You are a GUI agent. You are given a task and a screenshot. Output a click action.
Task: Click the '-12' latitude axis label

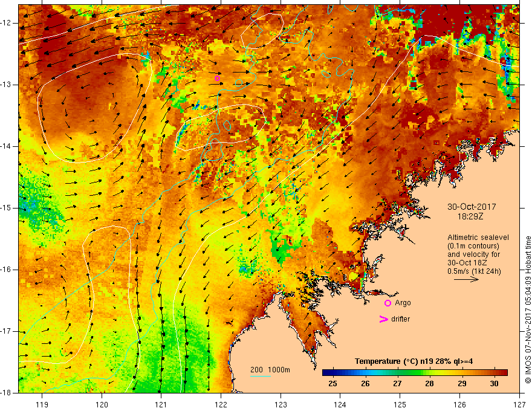(x=6, y=23)
